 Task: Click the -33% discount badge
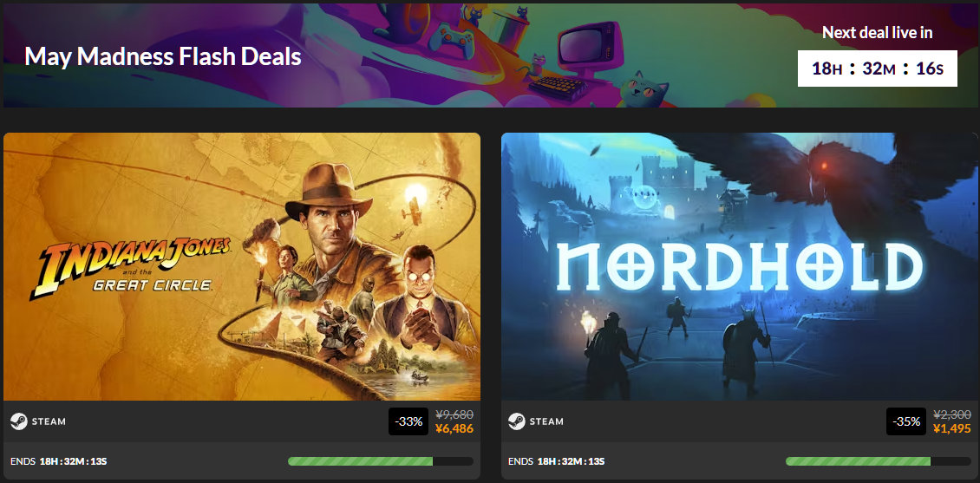click(409, 421)
